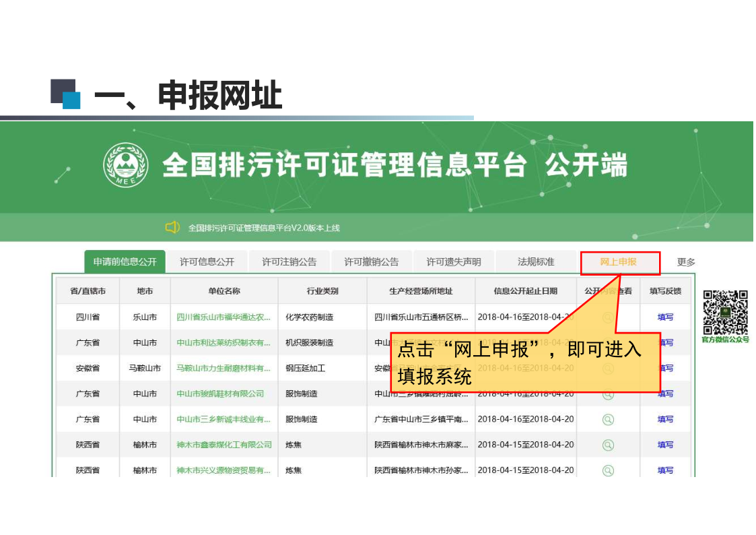Select the 四川省 province cell
The height and width of the screenshot is (535, 756).
pos(88,317)
